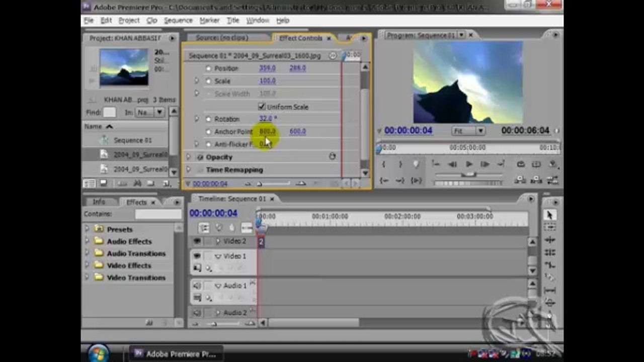Hide the Video 1 track output

tap(197, 256)
